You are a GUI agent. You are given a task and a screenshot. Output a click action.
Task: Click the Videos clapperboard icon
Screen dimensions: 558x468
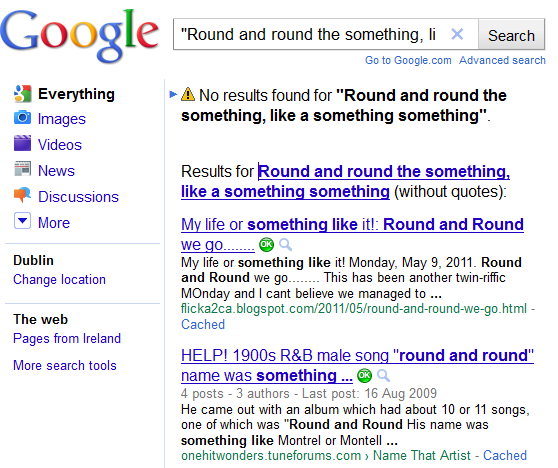click(22, 143)
